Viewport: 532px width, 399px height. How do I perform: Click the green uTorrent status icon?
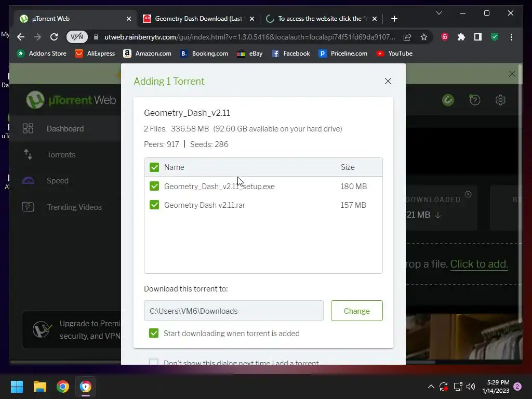(448, 100)
